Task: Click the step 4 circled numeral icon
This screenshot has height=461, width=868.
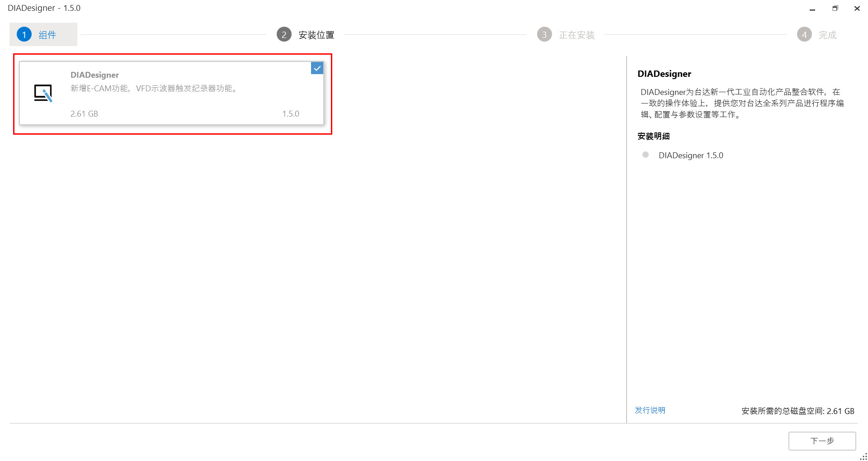Action: click(x=804, y=34)
